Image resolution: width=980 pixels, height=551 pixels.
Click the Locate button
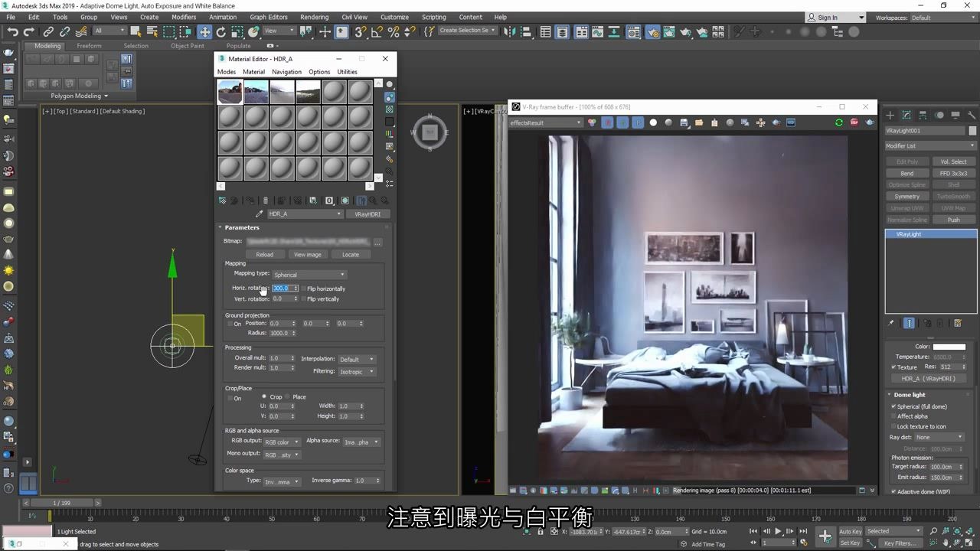tap(351, 254)
